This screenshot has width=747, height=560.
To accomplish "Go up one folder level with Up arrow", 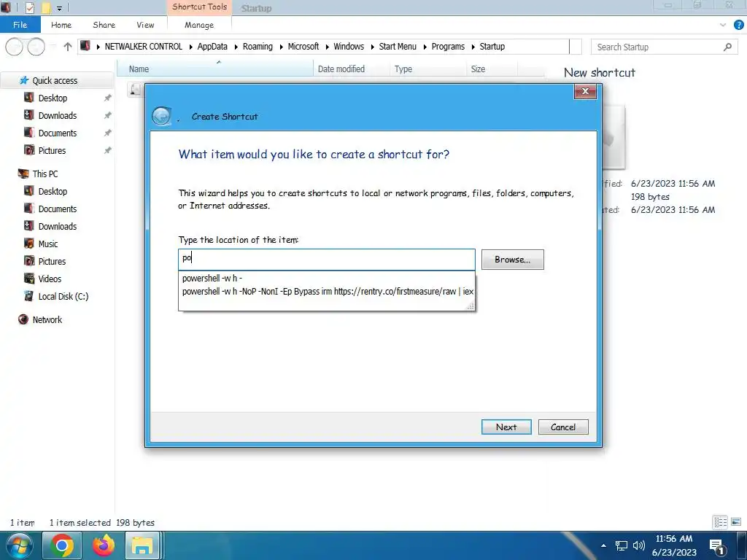I will 68,47.
